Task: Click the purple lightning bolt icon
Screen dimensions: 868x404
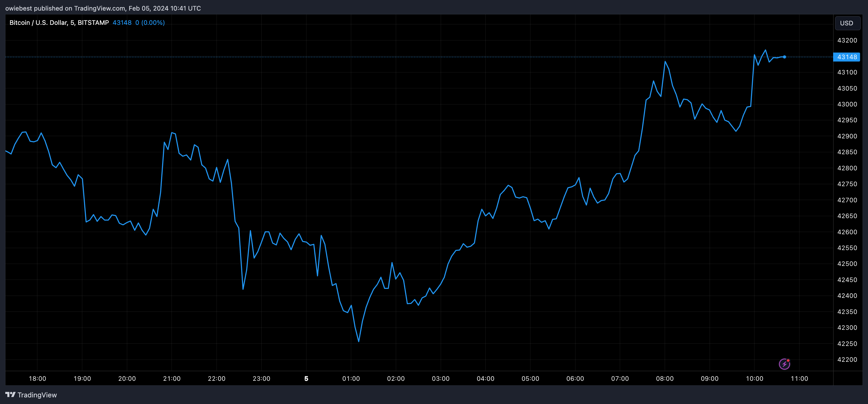Action: click(785, 364)
